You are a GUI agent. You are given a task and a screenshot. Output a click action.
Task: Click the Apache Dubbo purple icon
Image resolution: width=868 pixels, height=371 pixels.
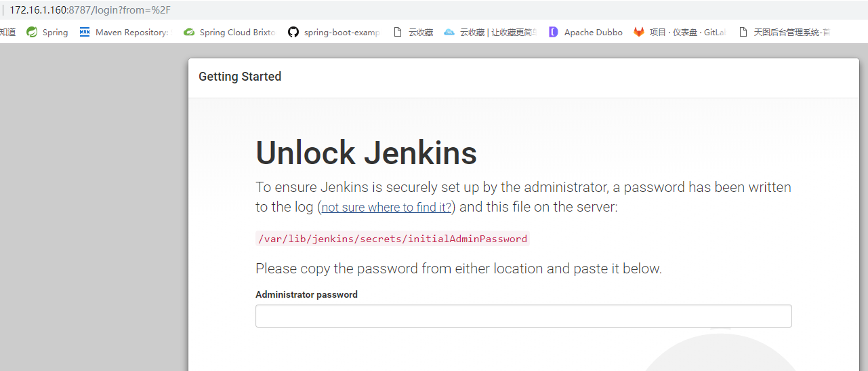(554, 32)
